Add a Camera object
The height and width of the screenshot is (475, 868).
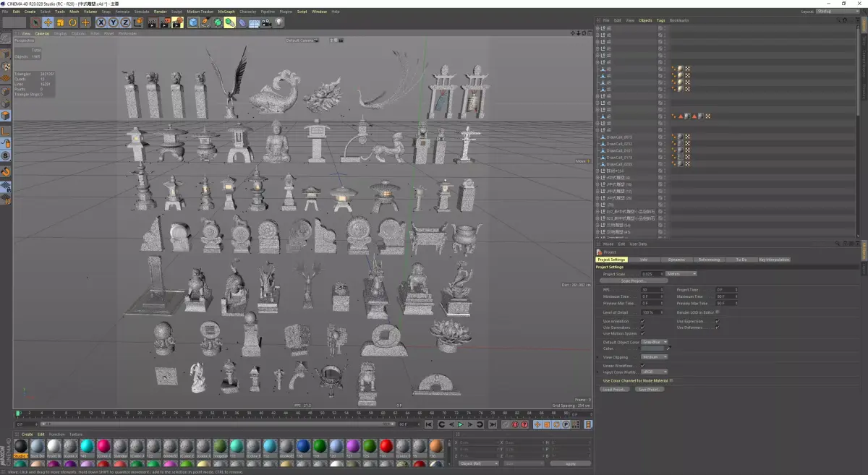(266, 22)
